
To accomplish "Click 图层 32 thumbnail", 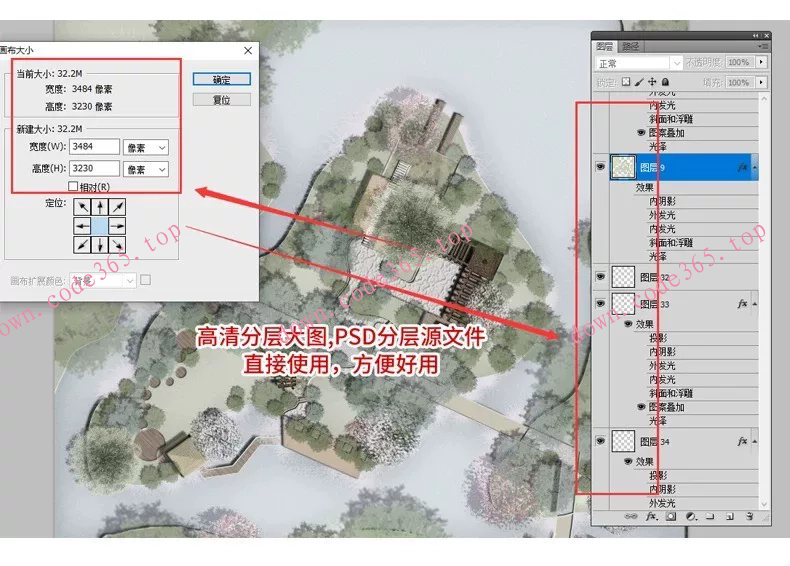I will point(623,277).
